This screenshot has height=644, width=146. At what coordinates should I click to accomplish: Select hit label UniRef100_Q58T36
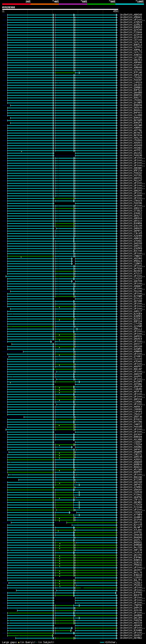pyautogui.click(x=131, y=417)
